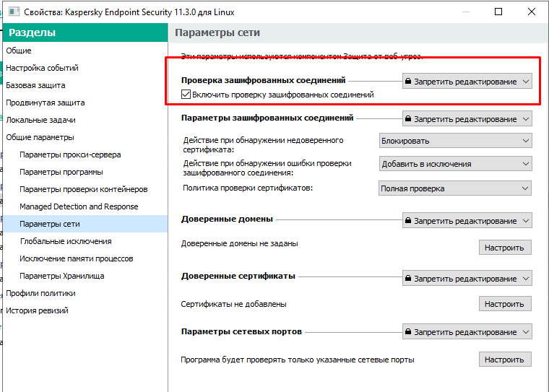Click the Kaspersky window title bar icon

click(x=14, y=12)
